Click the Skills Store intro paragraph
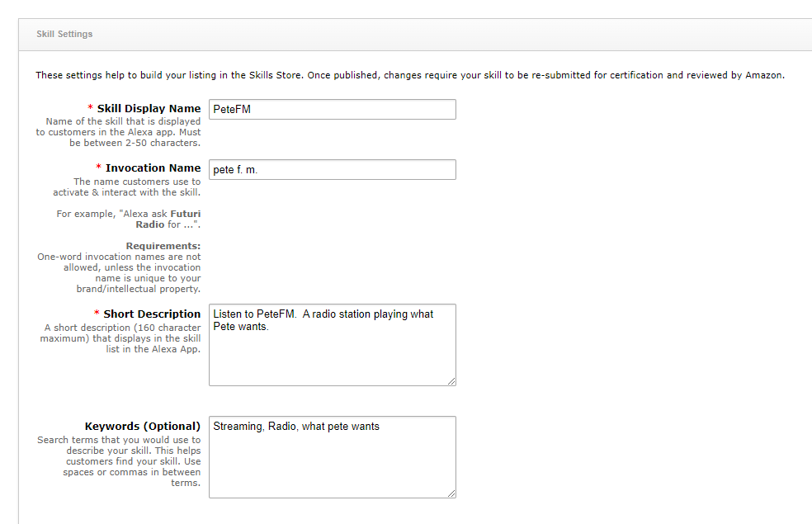This screenshot has width=812, height=524. tap(409, 75)
